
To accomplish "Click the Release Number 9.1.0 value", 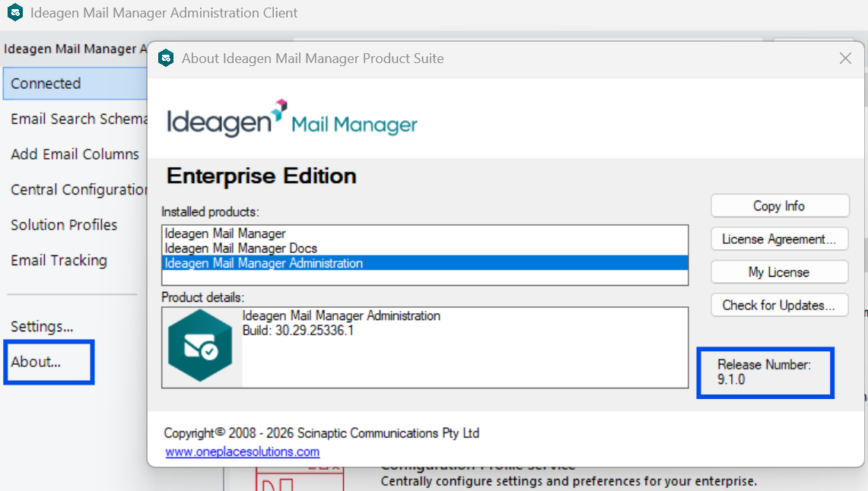I will click(731, 379).
